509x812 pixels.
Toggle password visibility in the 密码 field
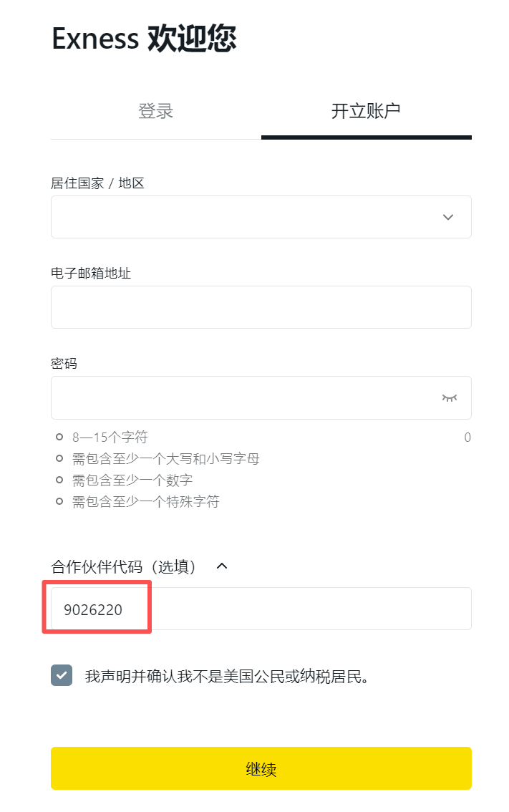pos(449,398)
